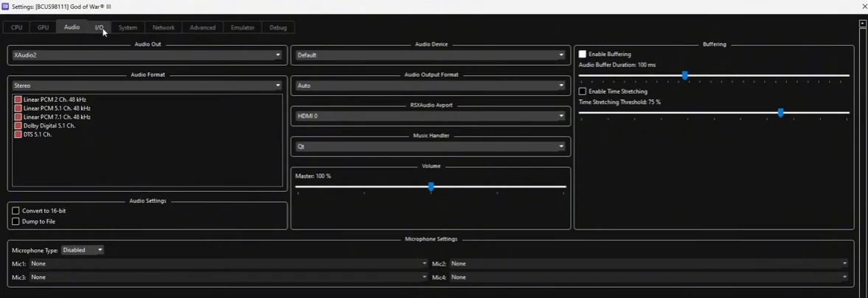Open the I/O settings tab

(99, 27)
